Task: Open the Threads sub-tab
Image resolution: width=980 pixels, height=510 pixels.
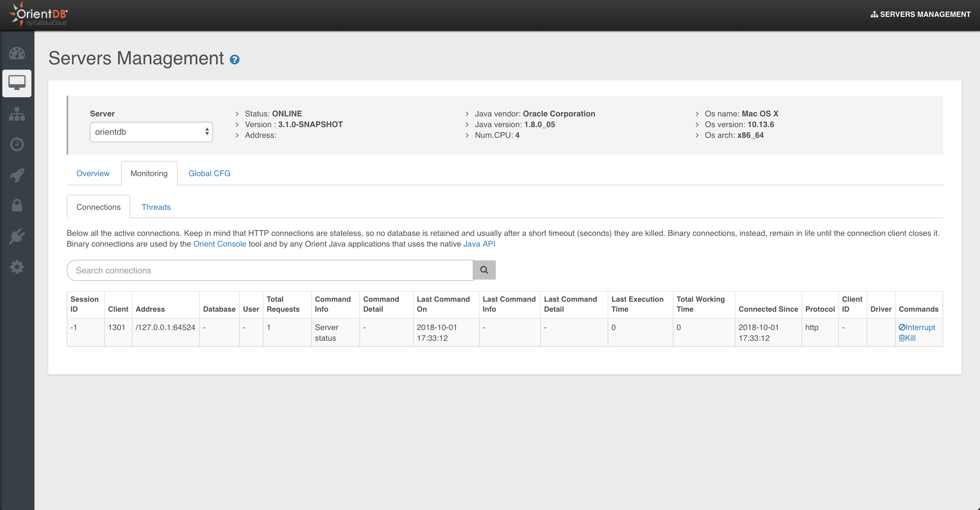Action: (x=156, y=207)
